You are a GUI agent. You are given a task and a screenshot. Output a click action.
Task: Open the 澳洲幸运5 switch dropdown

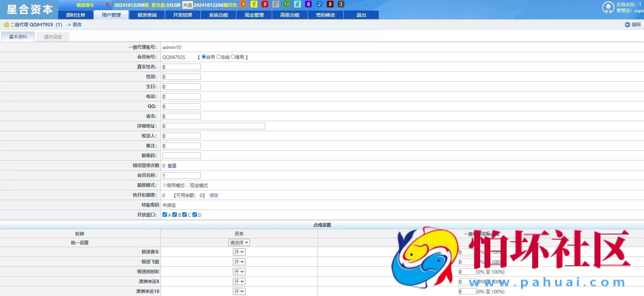point(239,282)
